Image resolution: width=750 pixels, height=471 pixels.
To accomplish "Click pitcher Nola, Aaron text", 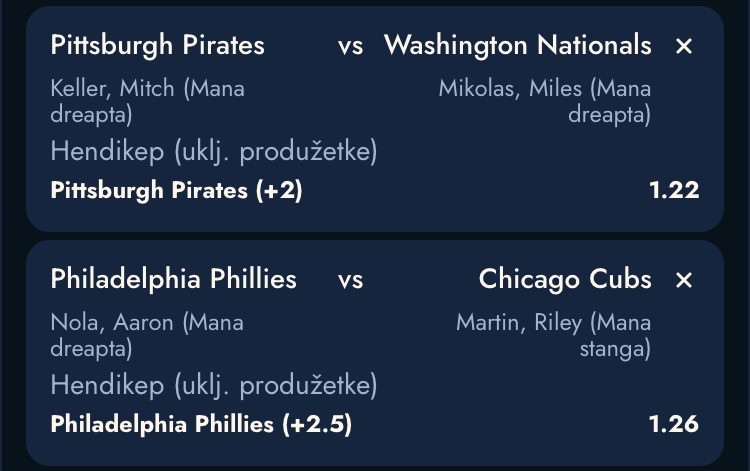I will (x=146, y=335).
